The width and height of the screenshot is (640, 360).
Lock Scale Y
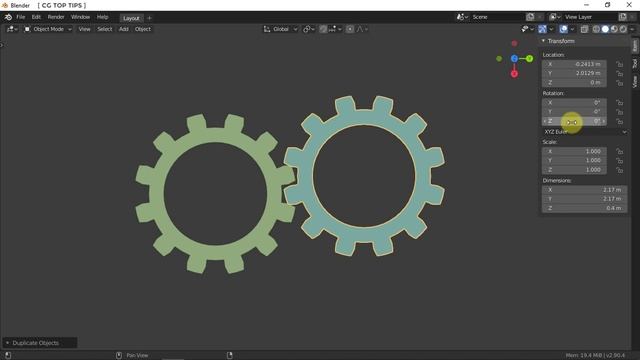[620, 161]
